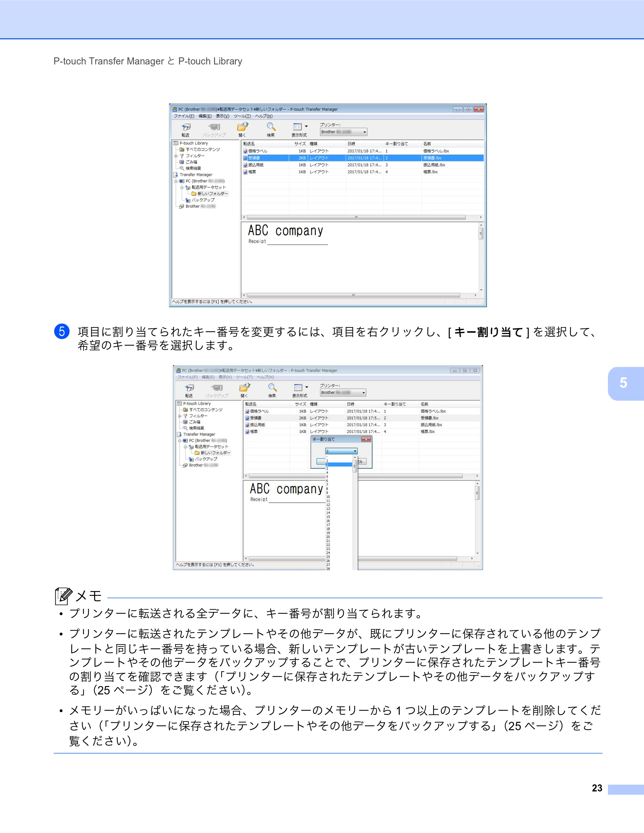Open ツール(T) menu in first screenshot

pos(242,116)
